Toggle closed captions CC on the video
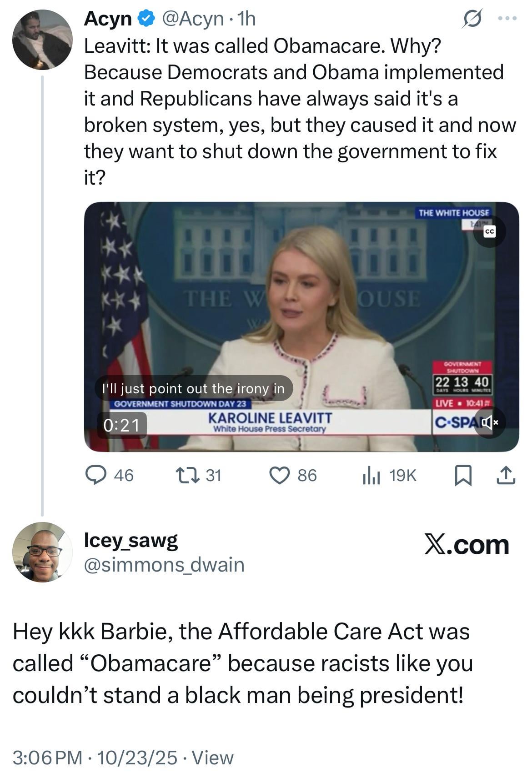Image resolution: width=532 pixels, height=778 pixels. pyautogui.click(x=489, y=232)
